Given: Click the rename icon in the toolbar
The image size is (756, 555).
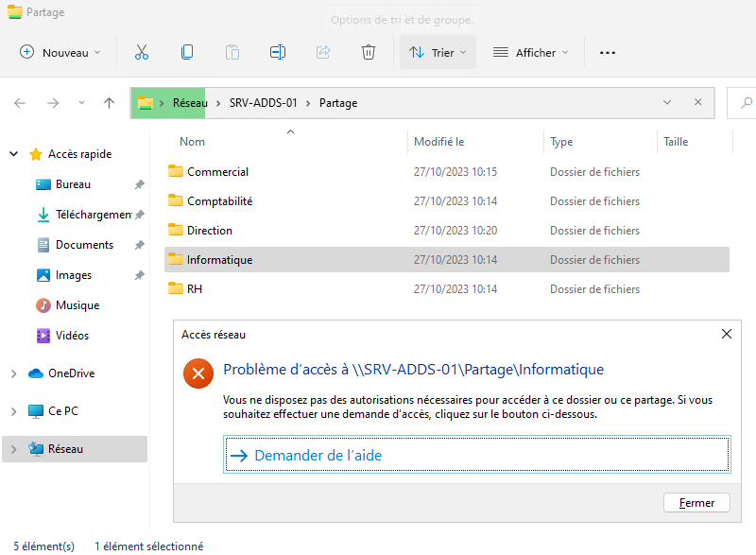Looking at the screenshot, I should pos(278,52).
